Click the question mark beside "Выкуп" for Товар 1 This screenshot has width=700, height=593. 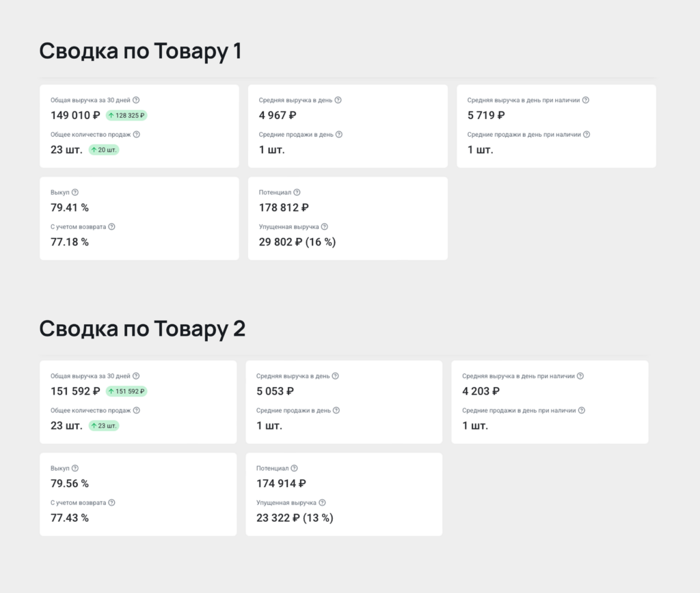[75, 192]
